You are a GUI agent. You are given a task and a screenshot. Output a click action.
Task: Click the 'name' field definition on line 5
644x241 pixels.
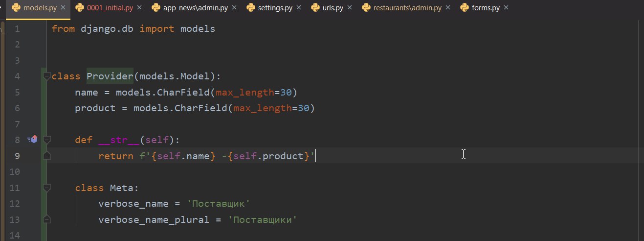186,93
